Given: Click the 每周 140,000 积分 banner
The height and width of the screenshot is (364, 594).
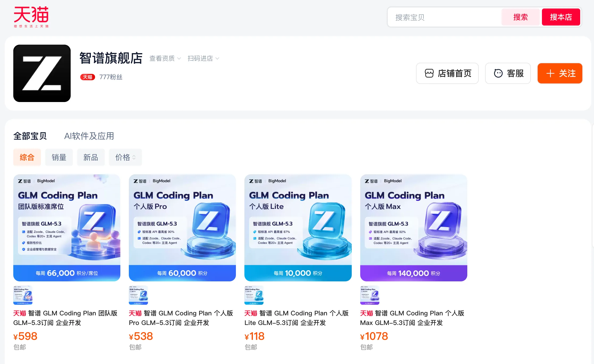Looking at the screenshot, I should [414, 273].
